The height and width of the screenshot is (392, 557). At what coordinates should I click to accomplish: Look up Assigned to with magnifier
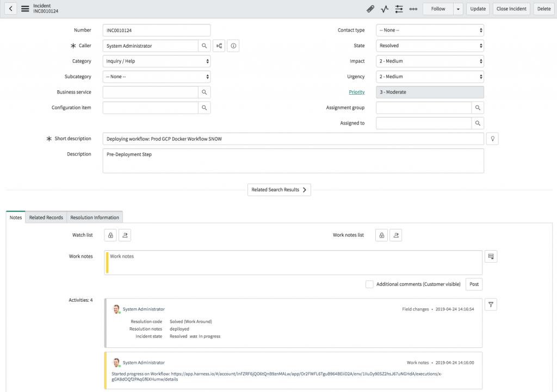[x=478, y=123]
